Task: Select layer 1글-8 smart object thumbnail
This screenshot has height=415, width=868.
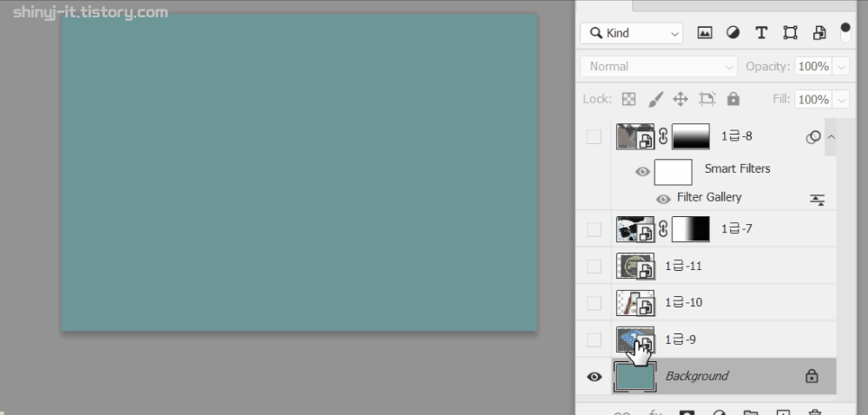Action: (635, 136)
